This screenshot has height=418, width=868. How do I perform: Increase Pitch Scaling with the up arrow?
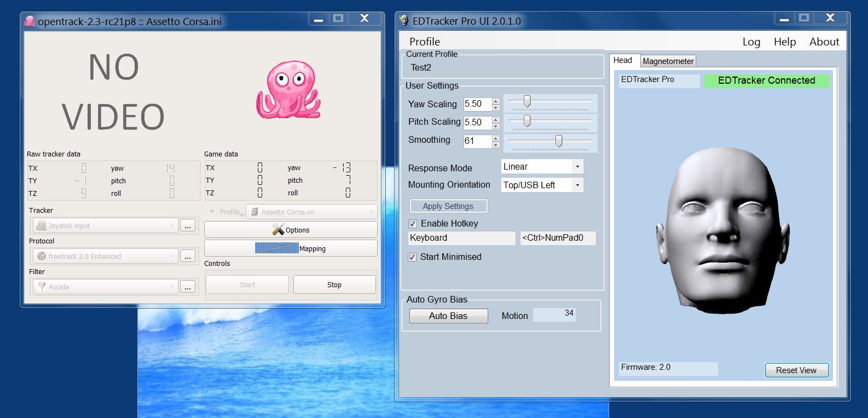point(495,119)
